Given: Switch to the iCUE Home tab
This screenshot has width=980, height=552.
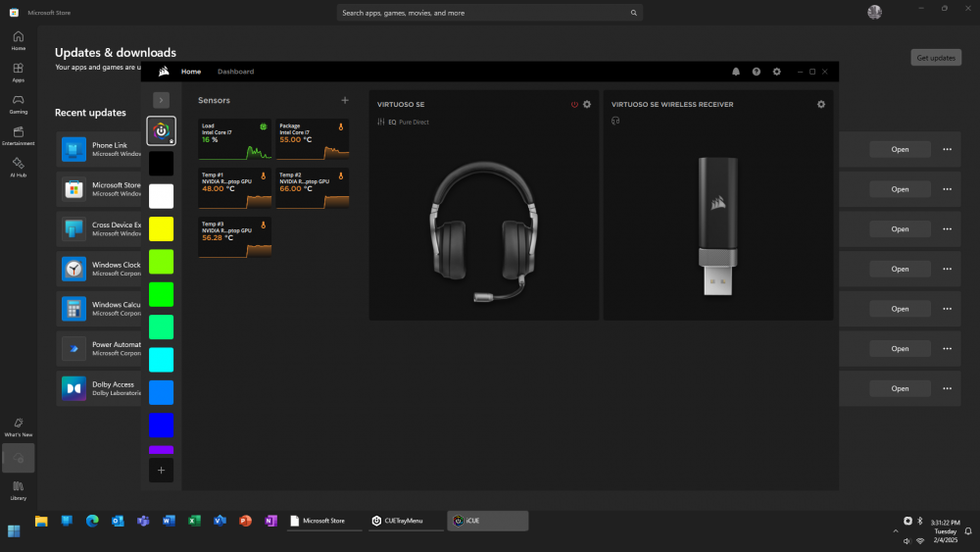Looking at the screenshot, I should coord(191,72).
